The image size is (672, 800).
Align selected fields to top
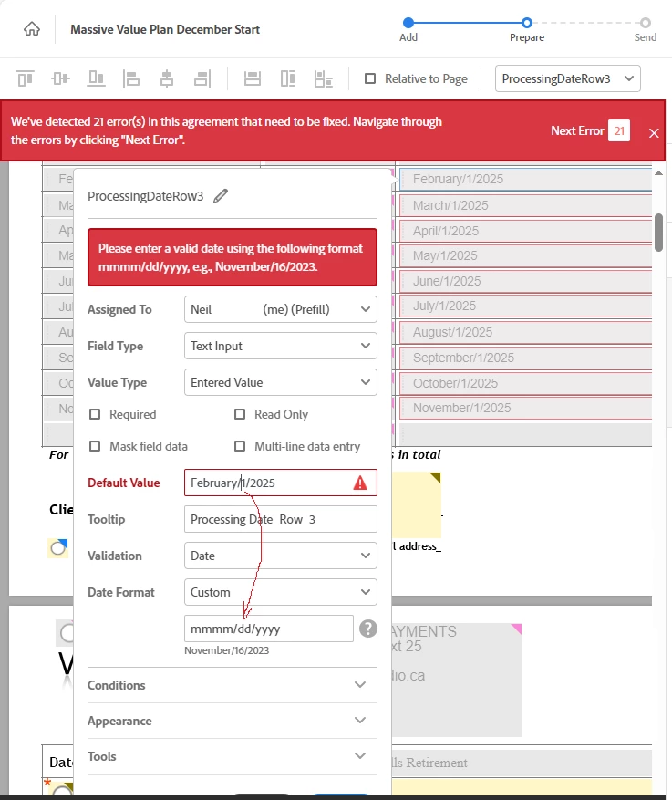coord(25,78)
